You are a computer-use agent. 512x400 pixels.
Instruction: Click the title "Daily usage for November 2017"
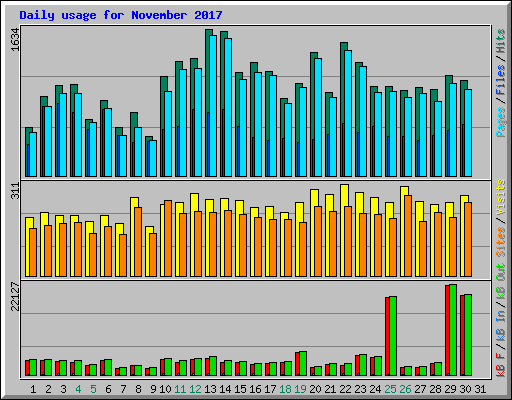tap(121, 15)
